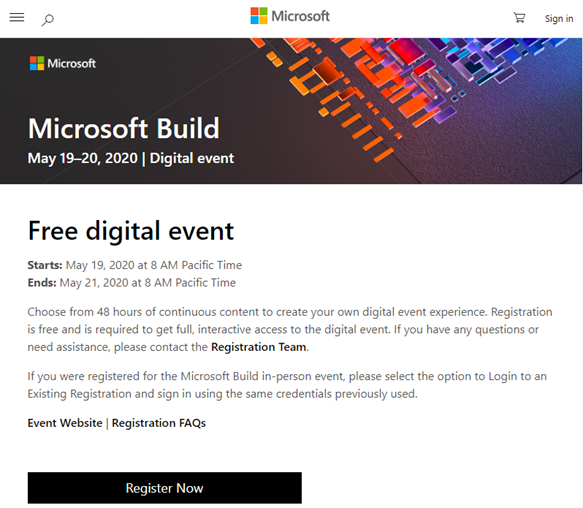Open the hamburger navigation menu

pyautogui.click(x=17, y=17)
